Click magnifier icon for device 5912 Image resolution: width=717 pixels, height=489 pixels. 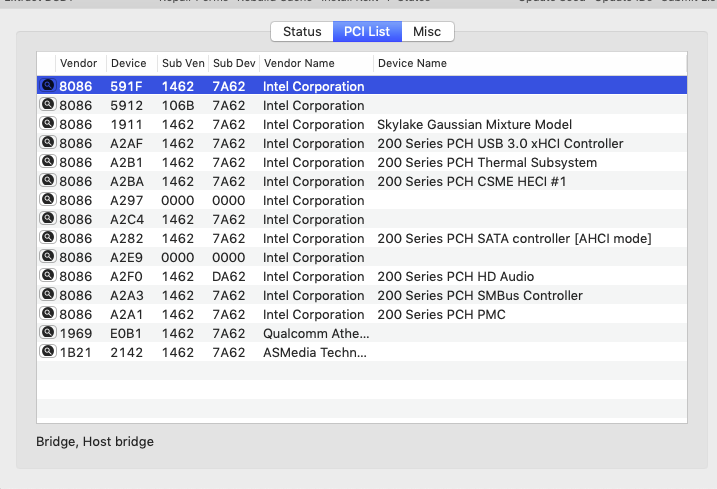[48, 105]
